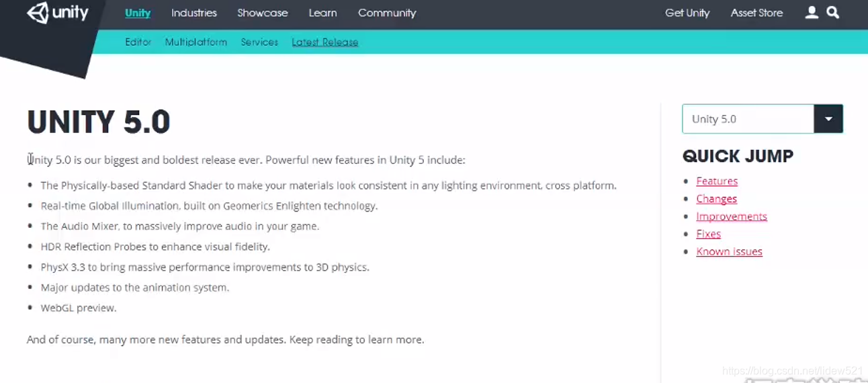868x383 pixels.
Task: Click the Unity logo in header
Action: pos(58,13)
